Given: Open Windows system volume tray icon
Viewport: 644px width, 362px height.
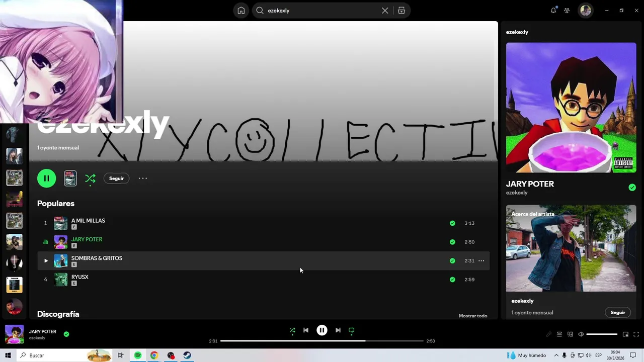Looking at the screenshot, I should 589,355.
